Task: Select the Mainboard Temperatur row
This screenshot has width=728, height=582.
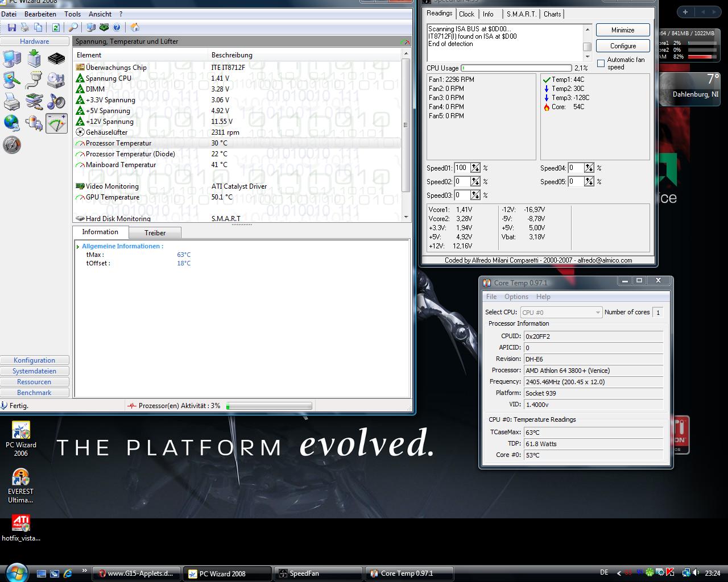Action: (x=238, y=165)
